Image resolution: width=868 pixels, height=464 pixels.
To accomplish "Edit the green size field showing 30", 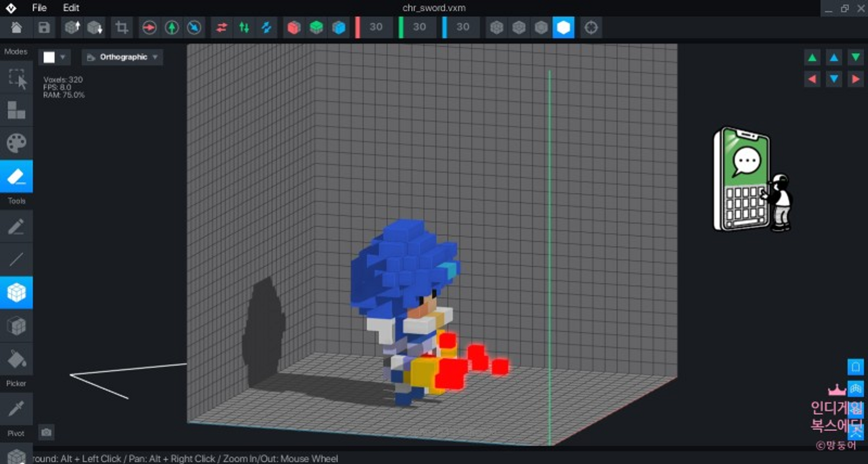I will 420,27.
